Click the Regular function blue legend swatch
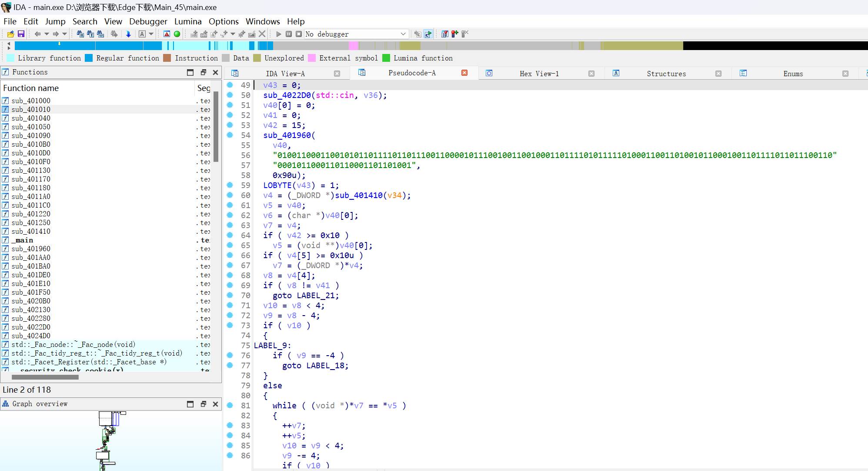 tap(89, 58)
